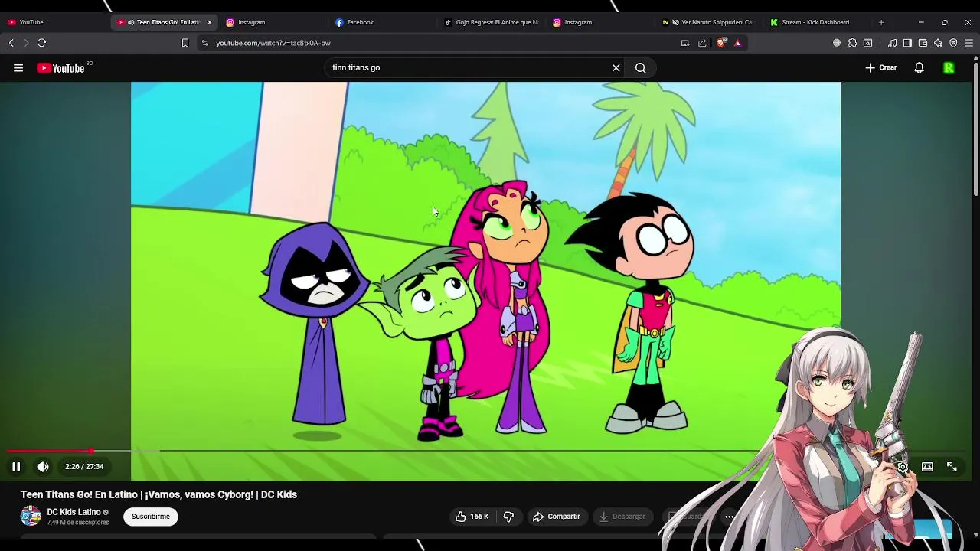
Task: Bookmark this page
Action: pos(185,43)
